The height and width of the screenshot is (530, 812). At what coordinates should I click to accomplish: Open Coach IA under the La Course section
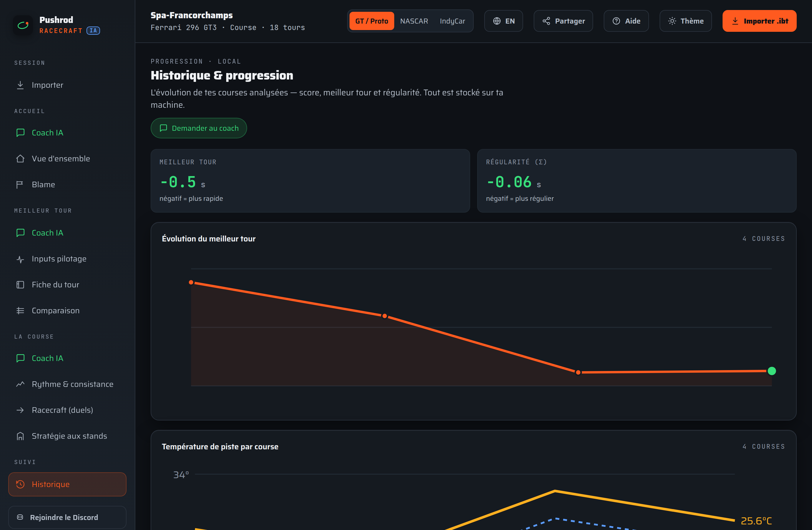click(x=67, y=358)
